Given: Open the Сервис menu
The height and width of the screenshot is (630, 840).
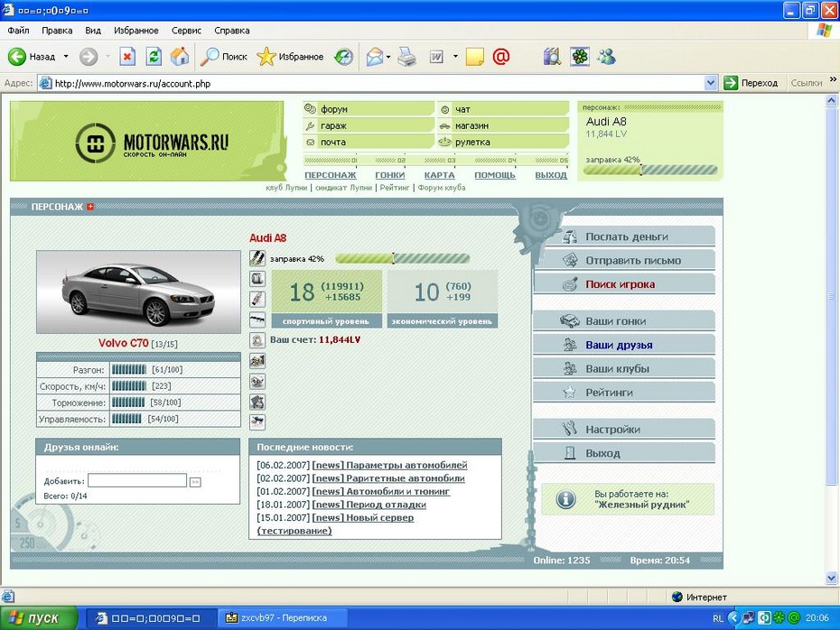Looking at the screenshot, I should click(x=186, y=31).
